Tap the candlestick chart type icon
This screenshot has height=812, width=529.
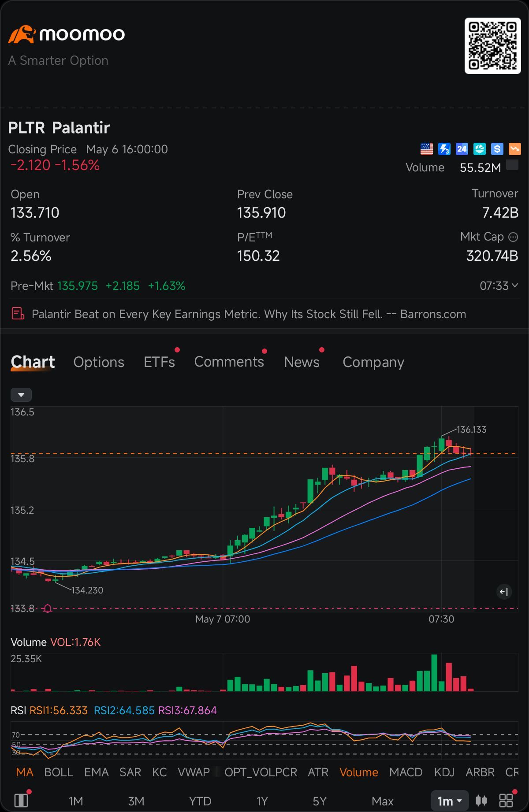click(x=481, y=801)
